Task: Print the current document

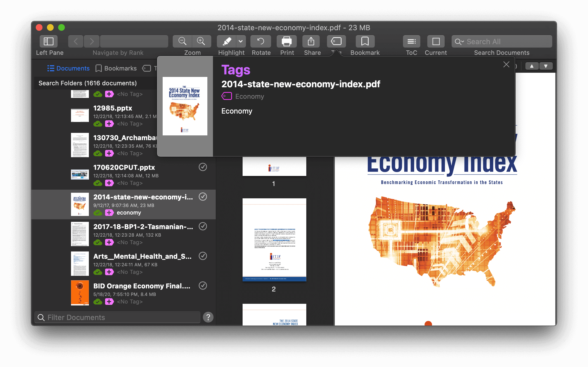Action: point(287,41)
